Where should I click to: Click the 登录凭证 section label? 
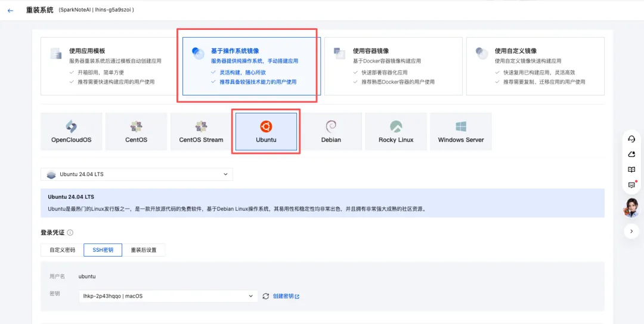tap(52, 233)
